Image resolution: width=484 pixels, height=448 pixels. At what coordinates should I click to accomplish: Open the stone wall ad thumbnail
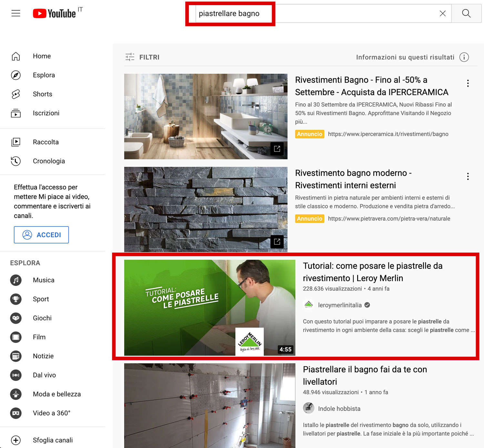(206, 209)
